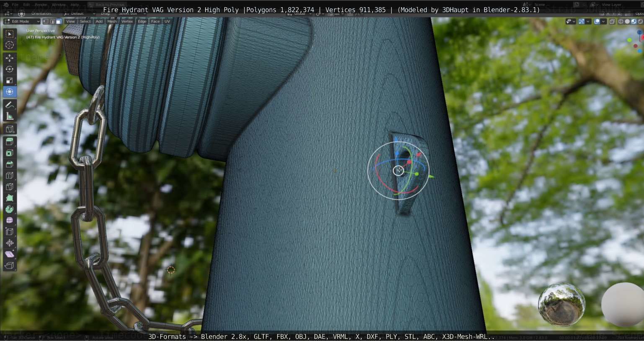This screenshot has height=341, width=644.
Task: Select the Inset Faces tool
Action: tap(10, 153)
